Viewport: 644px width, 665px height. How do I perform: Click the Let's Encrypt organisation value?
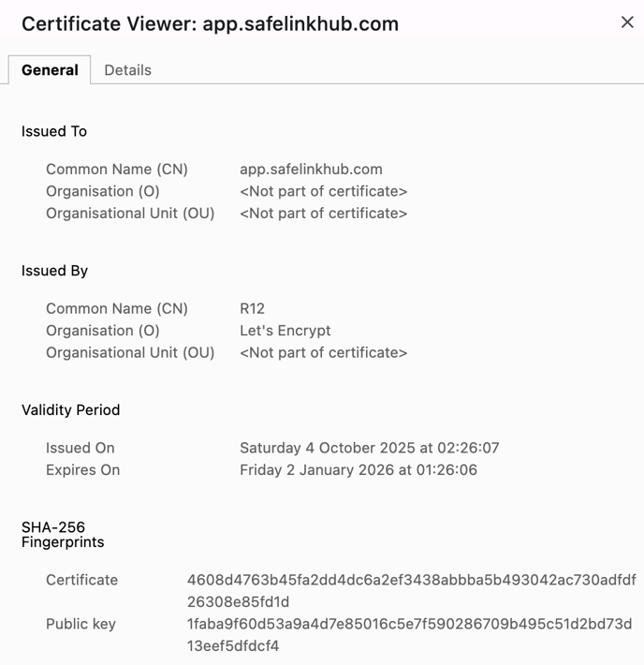pos(285,331)
